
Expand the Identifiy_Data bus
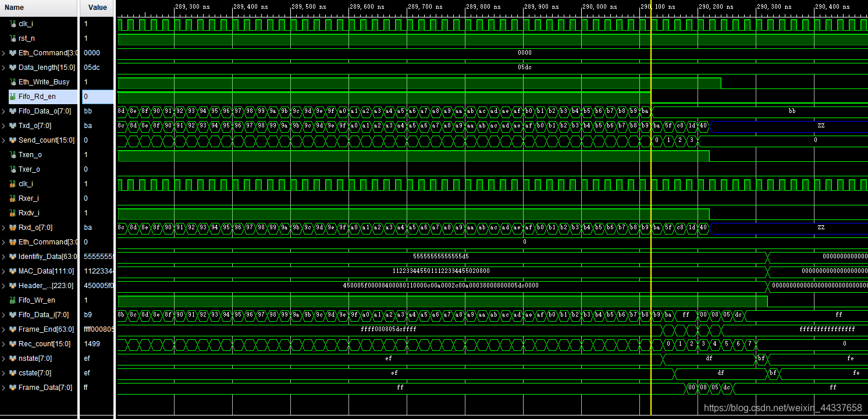(4, 257)
